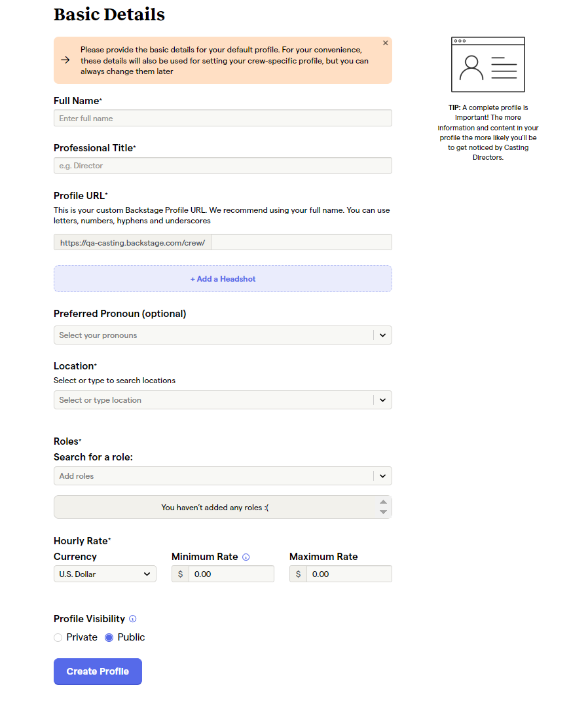This screenshot has width=588, height=708.
Task: Click the Profile URL slug field
Action: tap(301, 242)
